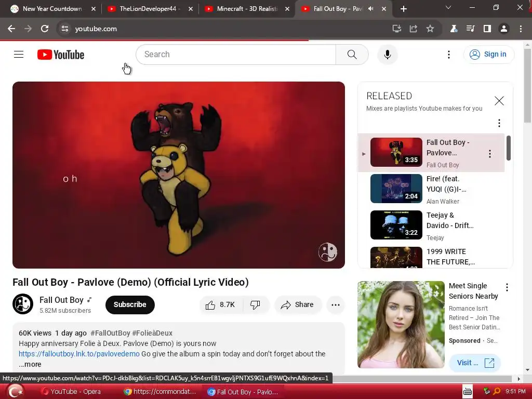Share this page icon in address bar

[x=413, y=29]
